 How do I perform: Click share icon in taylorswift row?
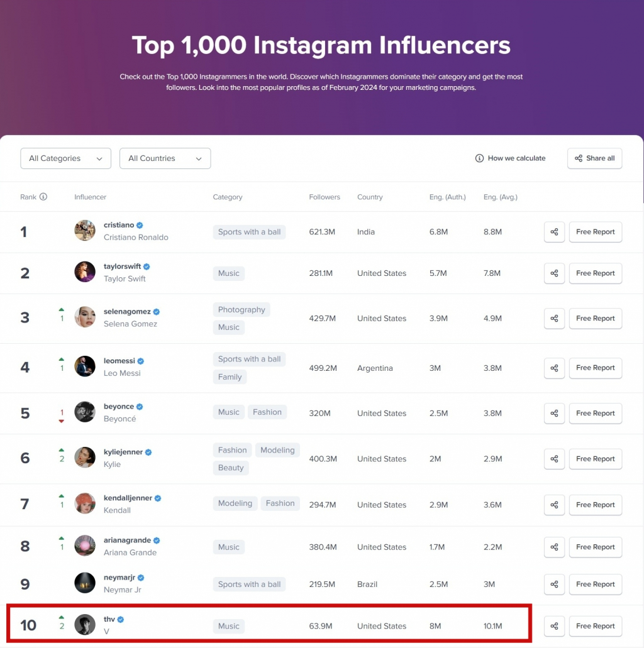point(554,273)
